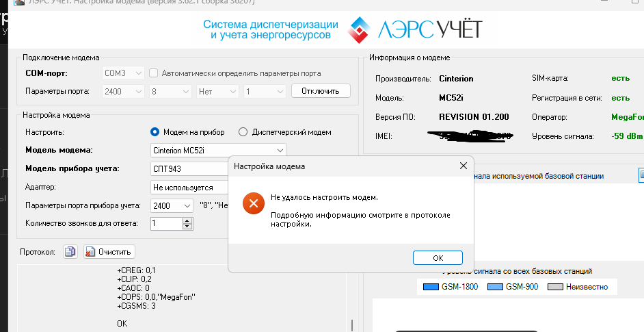Enable automatic port parameter detection checkbox
This screenshot has width=644, height=332.
[154, 73]
